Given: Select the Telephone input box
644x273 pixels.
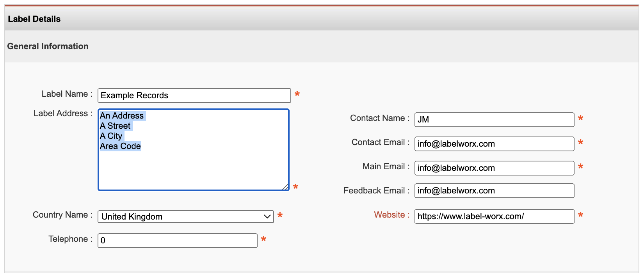Looking at the screenshot, I should pos(177,241).
